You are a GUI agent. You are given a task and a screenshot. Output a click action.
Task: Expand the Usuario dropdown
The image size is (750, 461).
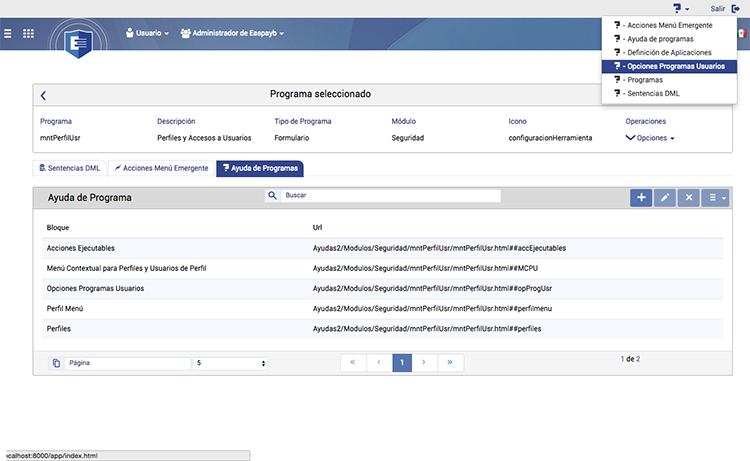pyautogui.click(x=147, y=33)
